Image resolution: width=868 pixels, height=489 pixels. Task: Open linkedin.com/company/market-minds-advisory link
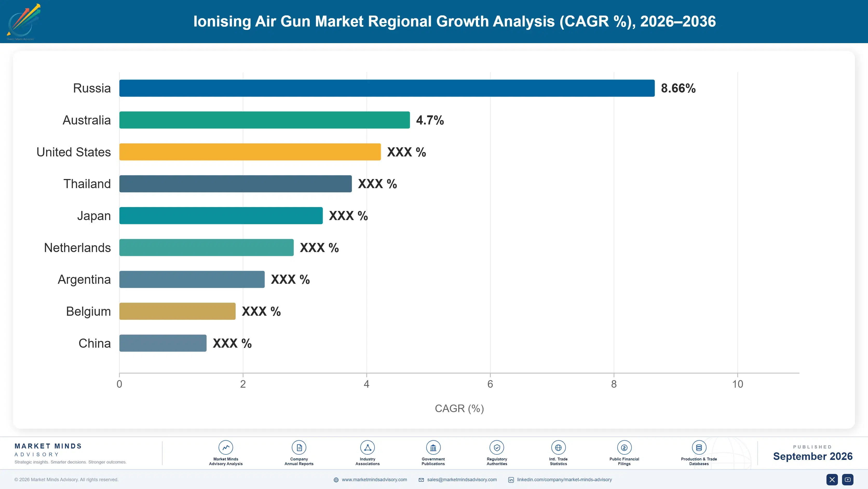564,480
